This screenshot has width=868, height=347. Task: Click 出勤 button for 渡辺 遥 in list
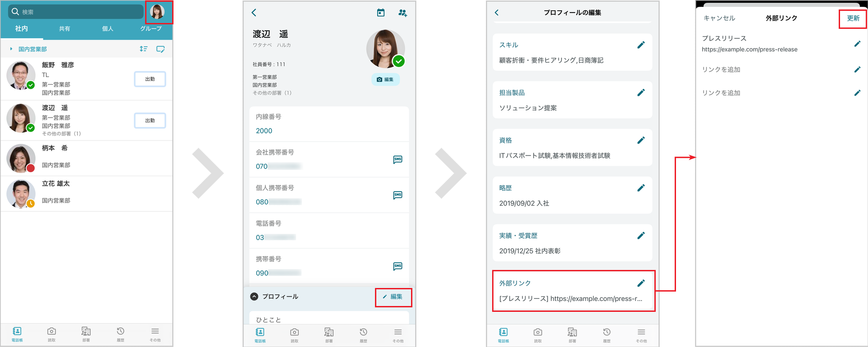[x=150, y=120]
